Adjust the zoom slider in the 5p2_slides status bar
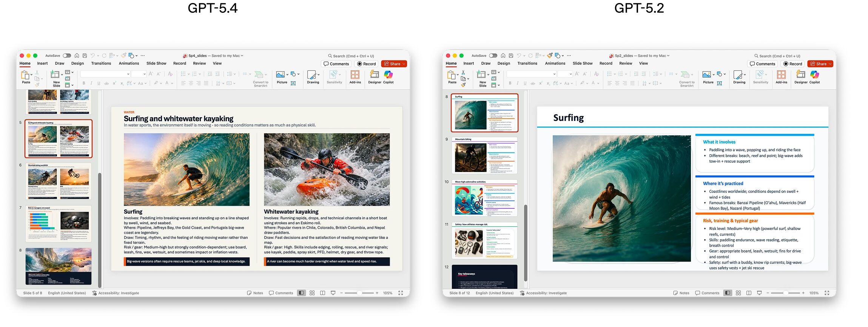The height and width of the screenshot is (327, 868). 785,293
